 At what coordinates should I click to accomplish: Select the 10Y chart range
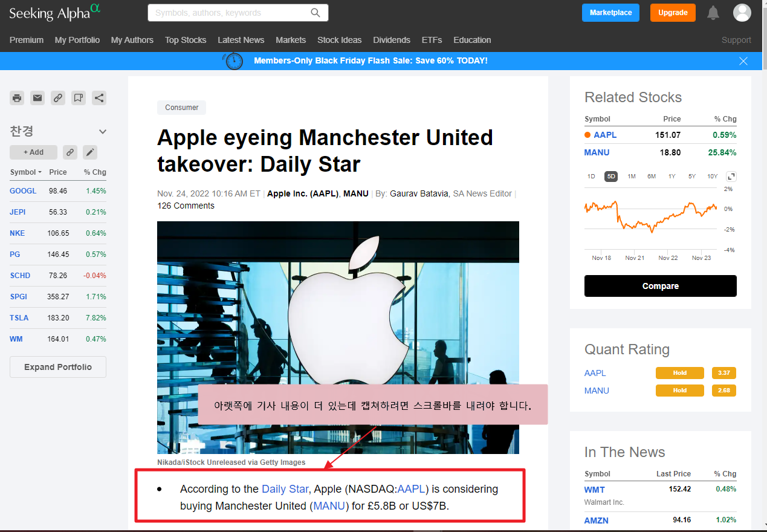(713, 177)
